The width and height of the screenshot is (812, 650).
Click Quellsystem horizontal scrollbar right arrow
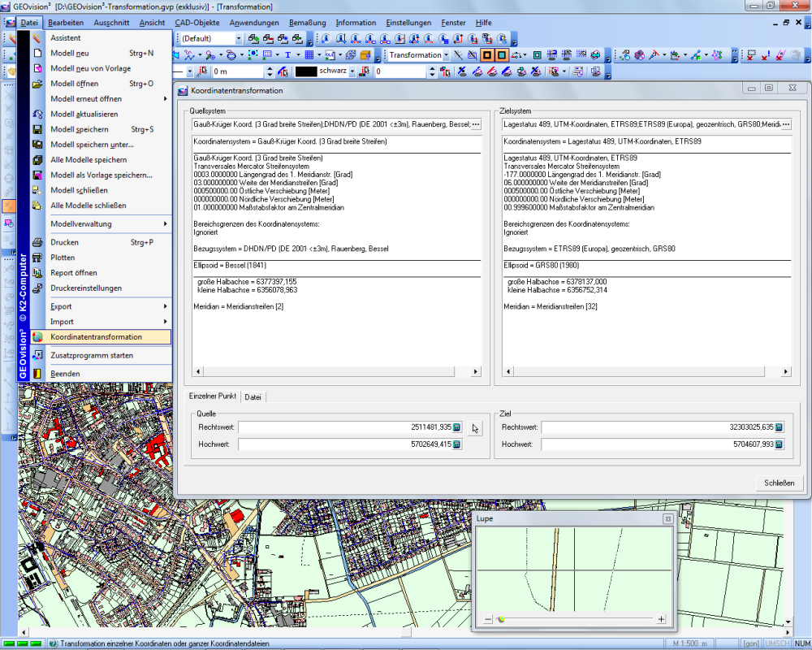click(475, 371)
